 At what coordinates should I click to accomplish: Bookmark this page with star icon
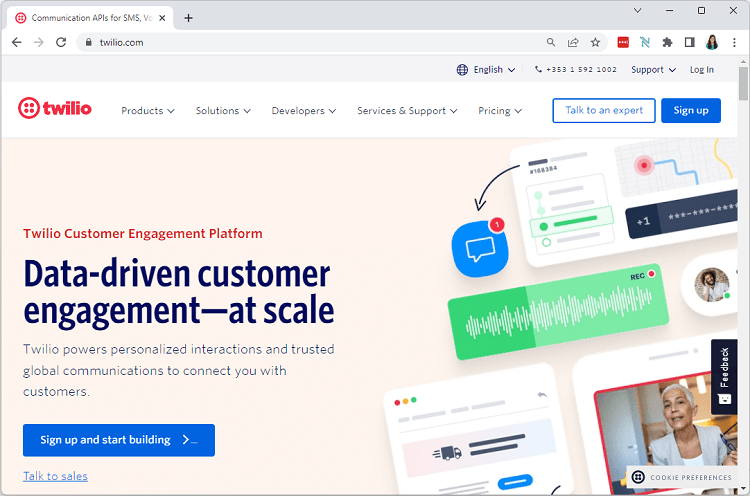(x=595, y=42)
